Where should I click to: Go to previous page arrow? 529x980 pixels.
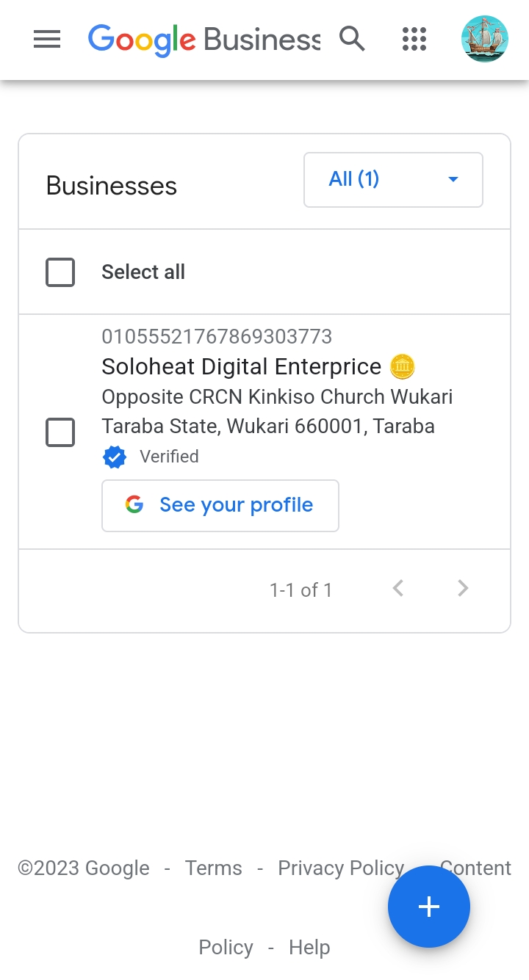click(398, 588)
